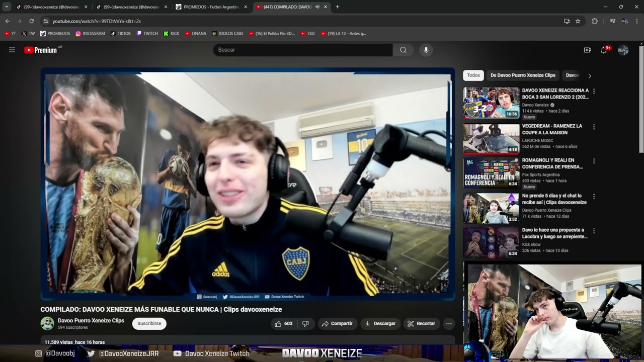Open the TW bookmark

pyautogui.click(x=28, y=34)
